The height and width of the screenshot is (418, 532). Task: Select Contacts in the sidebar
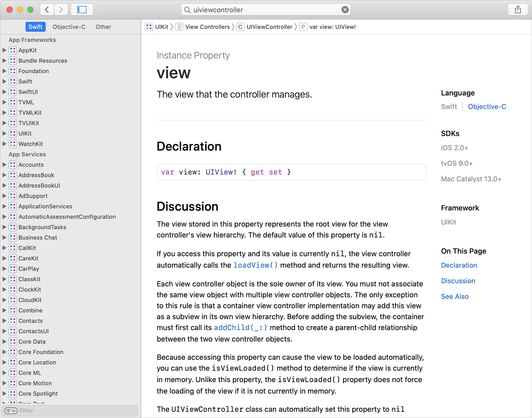30,321
